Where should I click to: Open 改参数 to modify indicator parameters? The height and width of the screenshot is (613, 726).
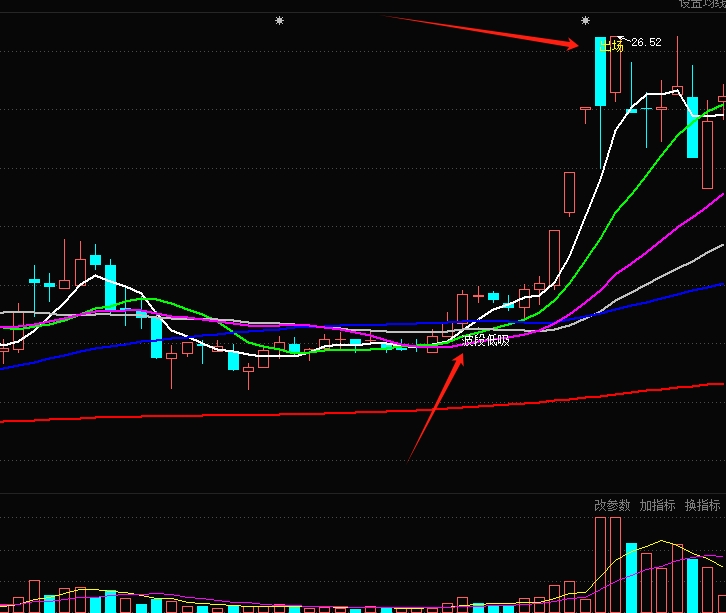click(612, 505)
